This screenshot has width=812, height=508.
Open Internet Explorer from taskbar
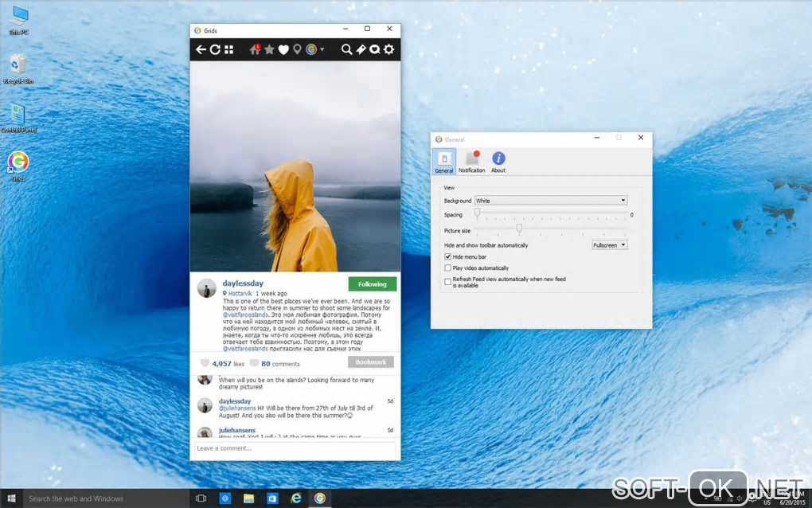coord(296,498)
